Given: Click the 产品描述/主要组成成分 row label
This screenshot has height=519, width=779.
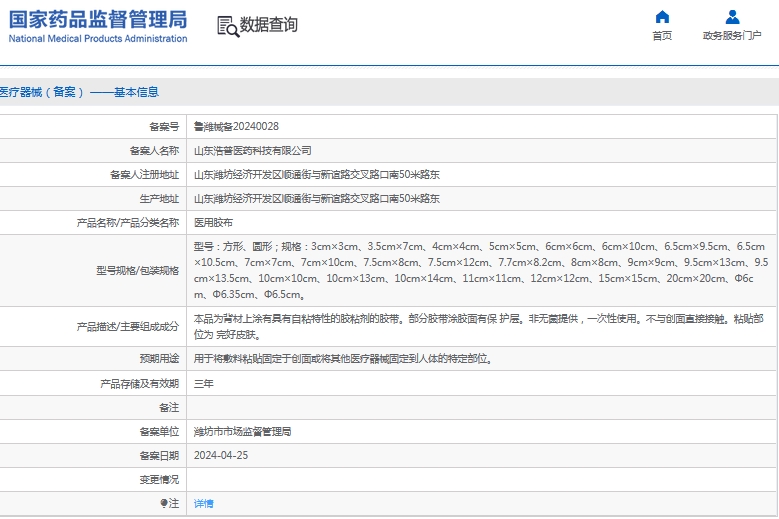Looking at the screenshot, I should click(128, 326).
